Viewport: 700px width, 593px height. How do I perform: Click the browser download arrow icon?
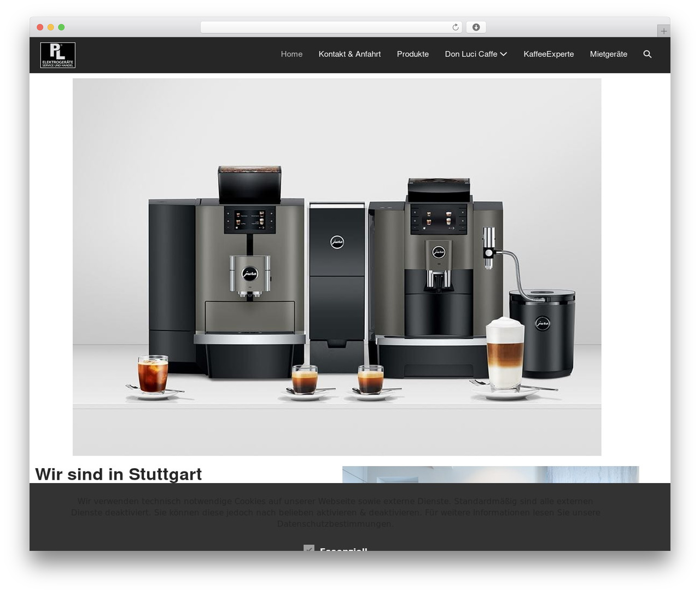pos(476,27)
